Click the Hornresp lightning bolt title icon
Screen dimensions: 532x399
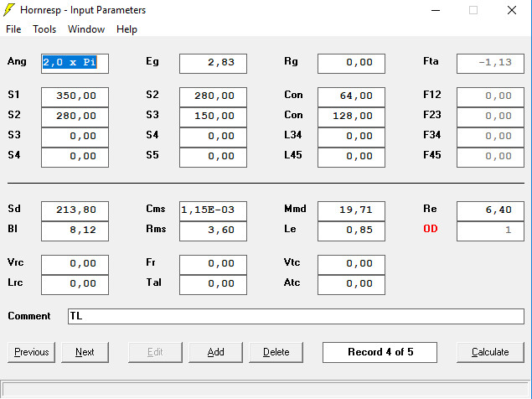coord(9,10)
